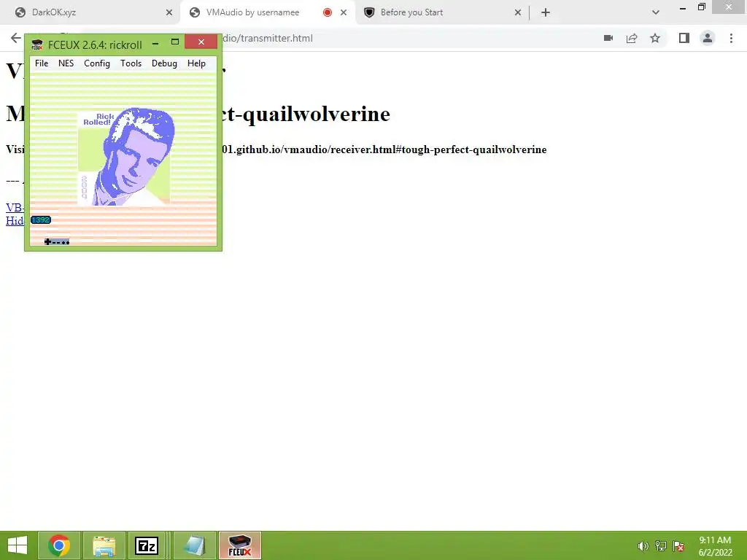Viewport: 747px width, 560px height.
Task: Toggle the browser side panel
Action: click(x=684, y=38)
